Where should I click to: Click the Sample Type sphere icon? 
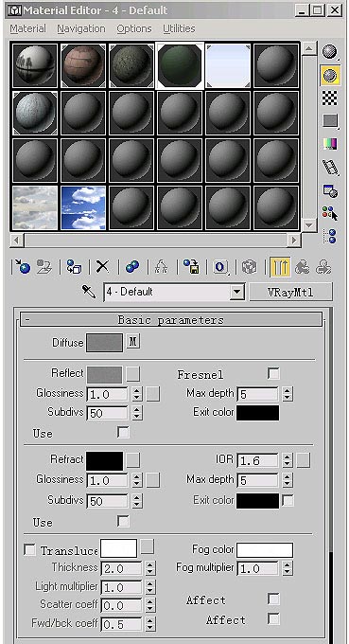(330, 52)
